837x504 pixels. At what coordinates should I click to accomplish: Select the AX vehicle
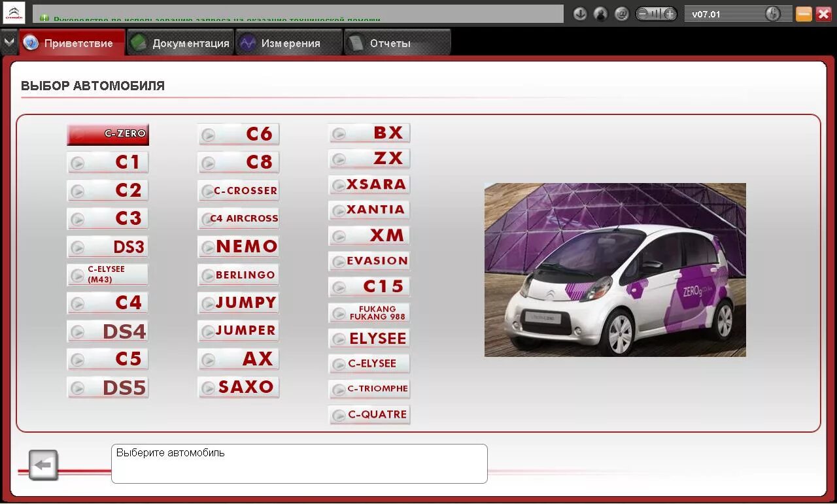point(239,359)
